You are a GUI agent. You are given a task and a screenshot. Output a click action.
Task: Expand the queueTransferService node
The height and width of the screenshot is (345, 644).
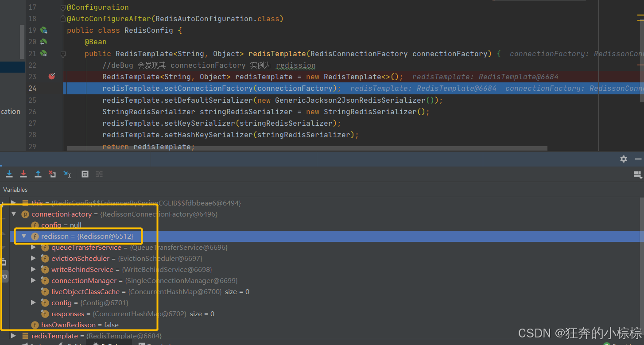click(34, 247)
